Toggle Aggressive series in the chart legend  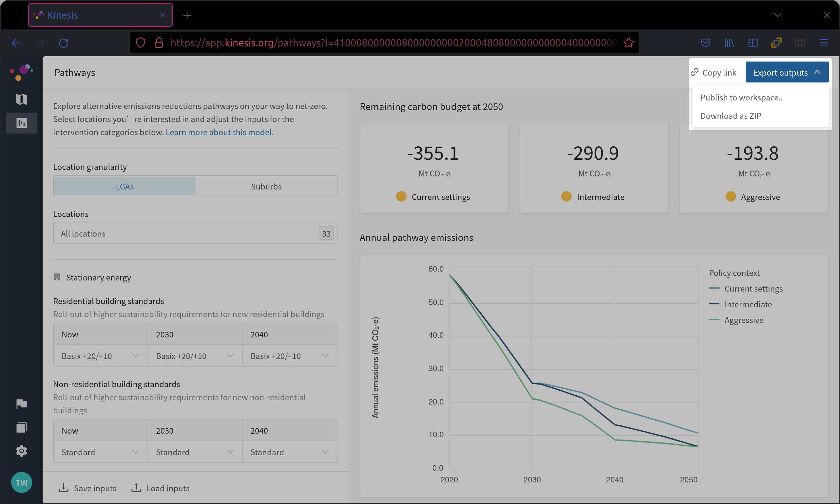pos(743,320)
